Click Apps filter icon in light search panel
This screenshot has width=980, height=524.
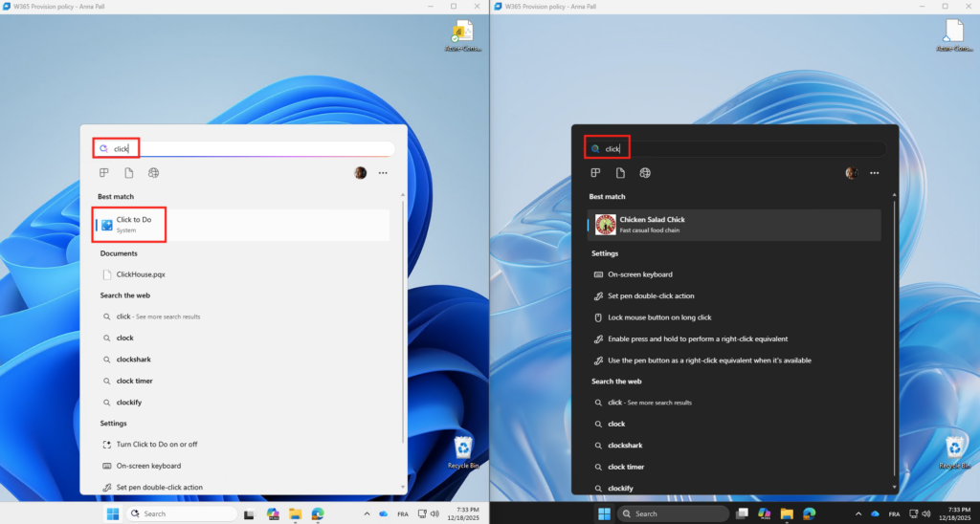pyautogui.click(x=104, y=173)
